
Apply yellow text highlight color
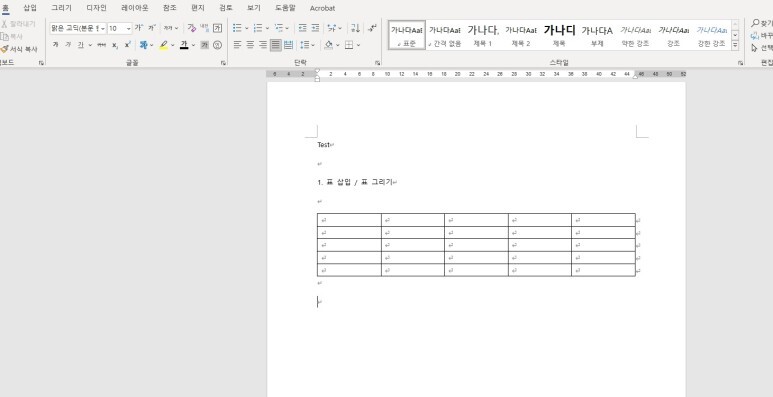(x=164, y=45)
